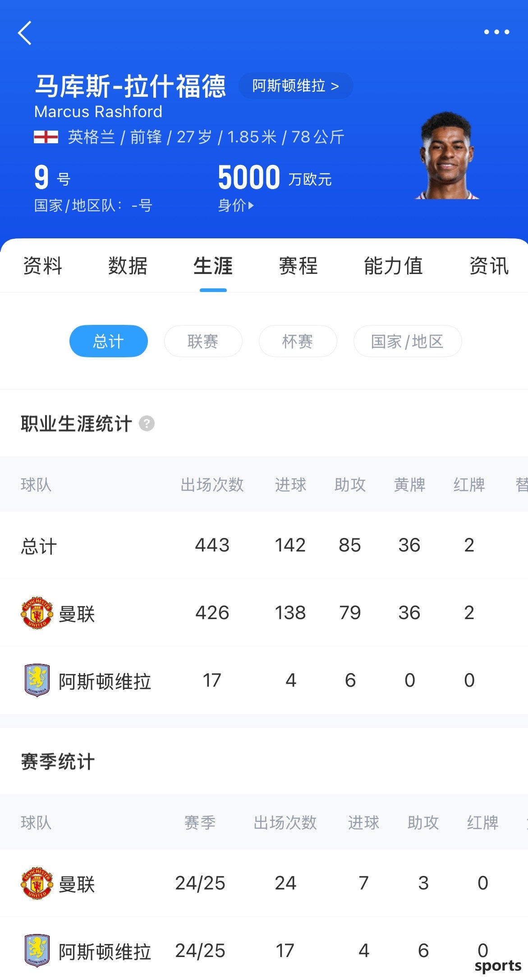Open the 曼联 24/25 season row
This screenshot has width=528, height=980.
click(264, 883)
